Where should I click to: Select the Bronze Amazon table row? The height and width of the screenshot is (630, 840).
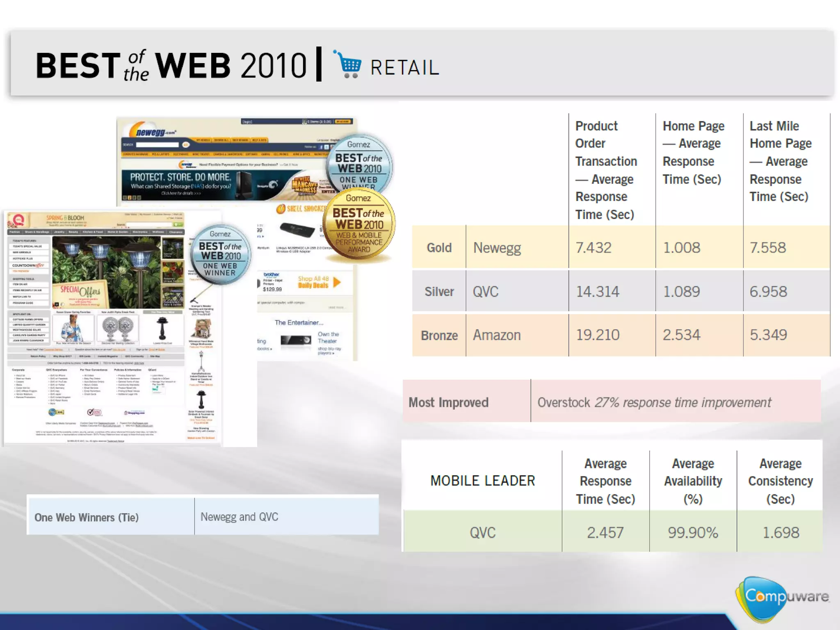coord(496,335)
